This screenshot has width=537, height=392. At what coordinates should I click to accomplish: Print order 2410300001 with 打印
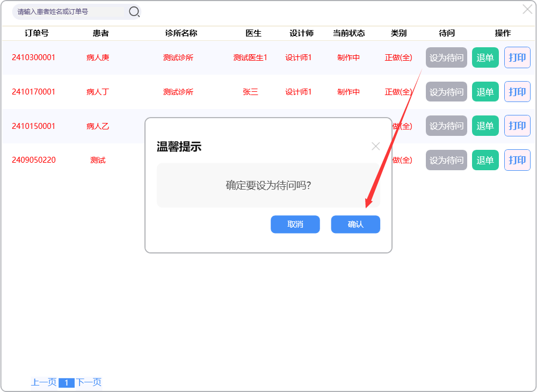pos(517,57)
